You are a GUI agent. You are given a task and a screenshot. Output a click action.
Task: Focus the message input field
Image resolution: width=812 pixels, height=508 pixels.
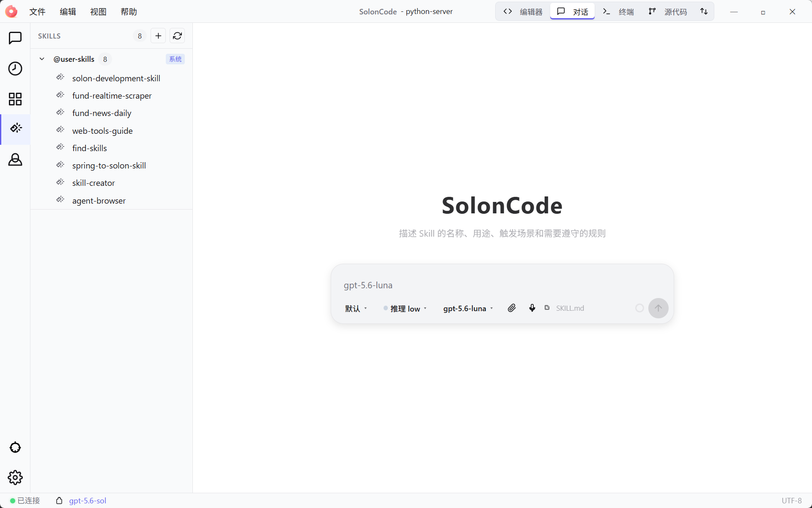pyautogui.click(x=502, y=285)
